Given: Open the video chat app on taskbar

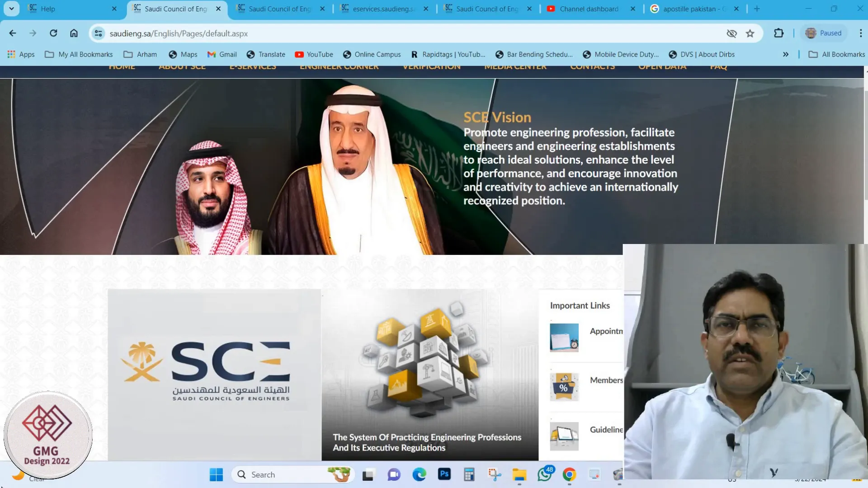Looking at the screenshot, I should (x=394, y=474).
